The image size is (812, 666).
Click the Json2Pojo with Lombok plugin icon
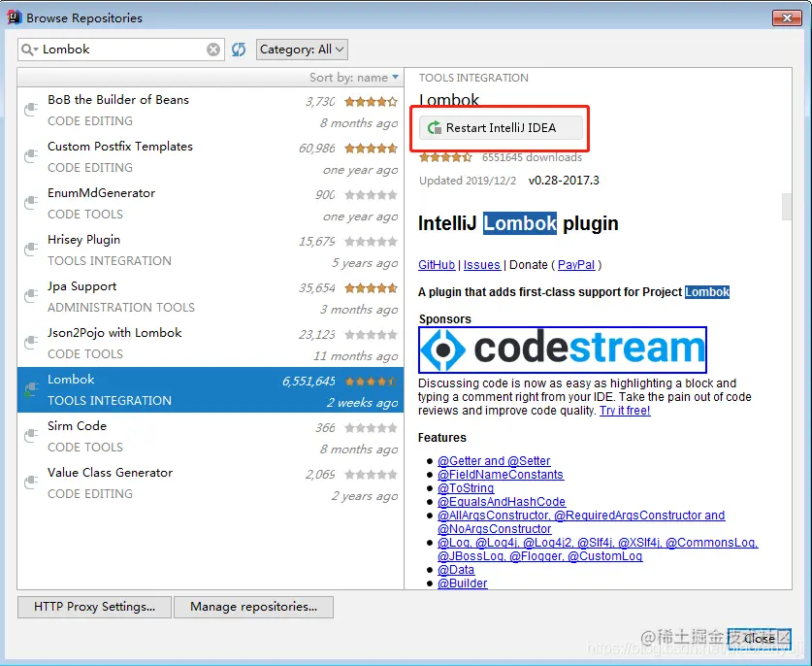coord(31,343)
